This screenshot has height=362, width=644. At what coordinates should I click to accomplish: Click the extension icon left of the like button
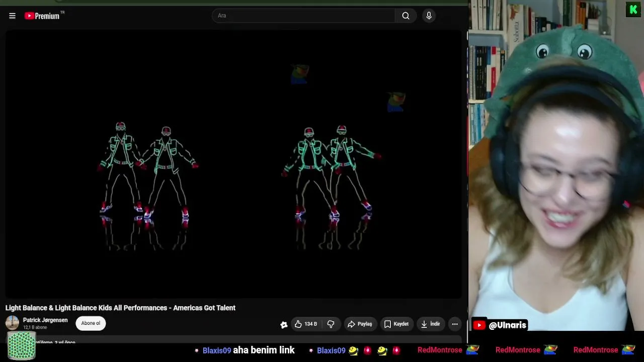pyautogui.click(x=284, y=324)
